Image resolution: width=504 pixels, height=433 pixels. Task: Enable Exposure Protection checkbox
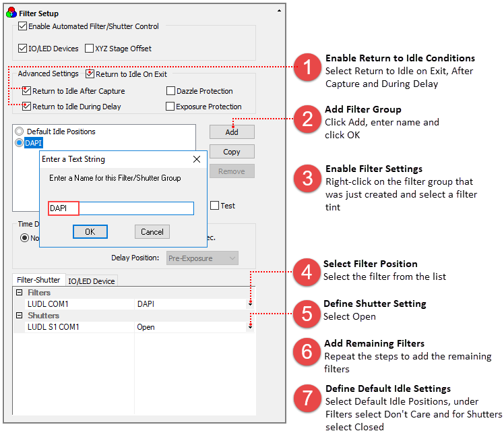170,107
